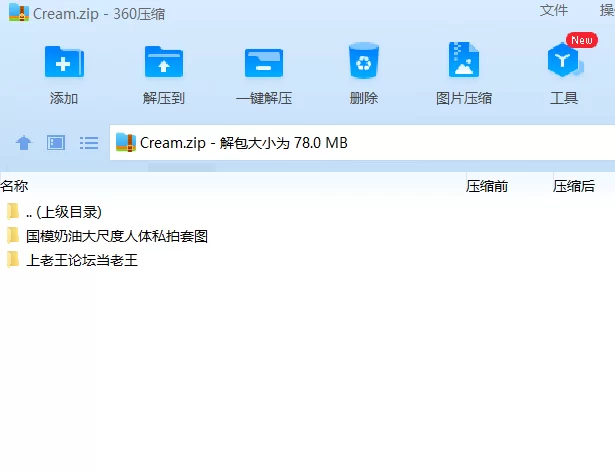Open the 文件 menu
Screen dimensions: 615x472
pos(553,10)
